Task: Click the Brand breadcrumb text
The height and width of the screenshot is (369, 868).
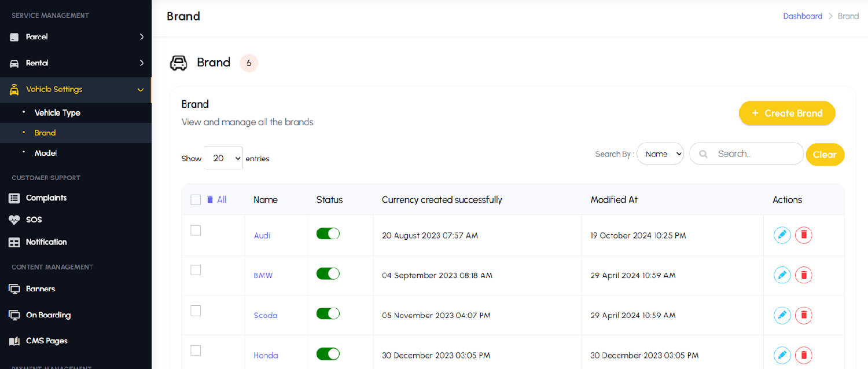Action: (848, 16)
